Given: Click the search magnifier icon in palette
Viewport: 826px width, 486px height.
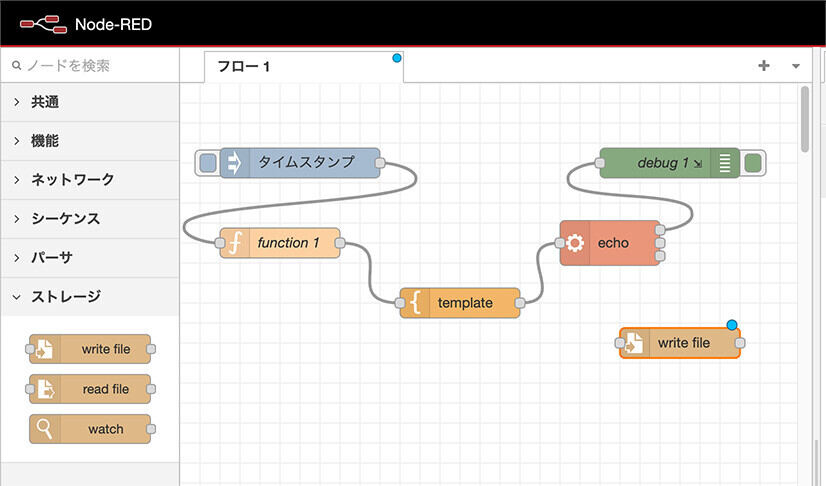Looking at the screenshot, I should pyautogui.click(x=17, y=65).
